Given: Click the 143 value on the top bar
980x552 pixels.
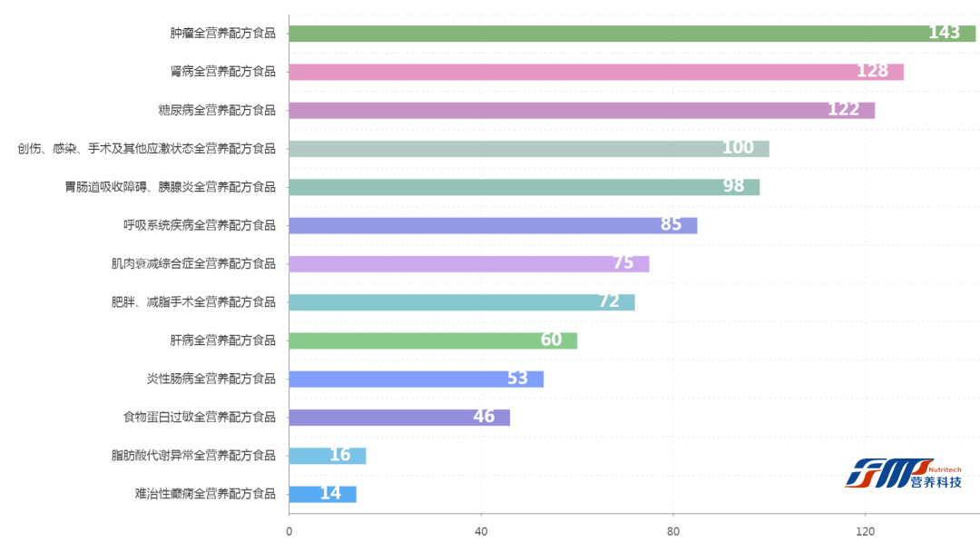Looking at the screenshot, I should point(944,33).
